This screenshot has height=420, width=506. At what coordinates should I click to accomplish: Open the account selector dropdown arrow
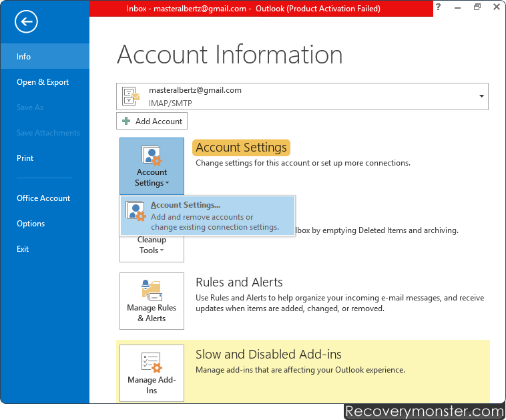coord(481,96)
